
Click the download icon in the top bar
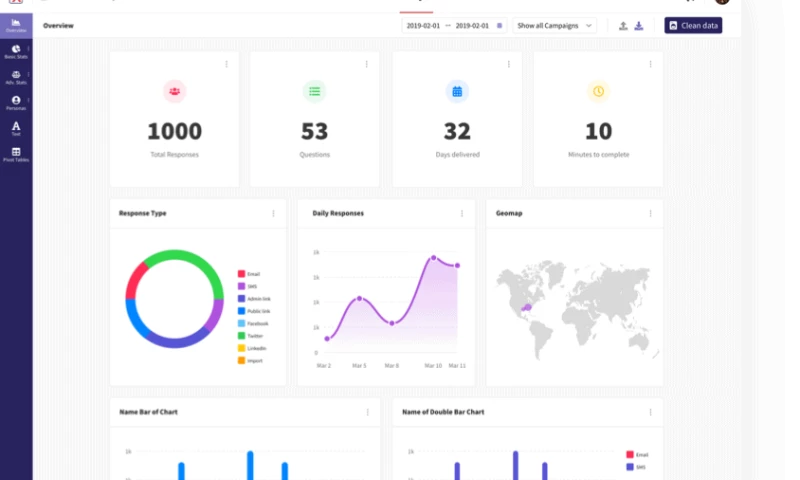click(638, 25)
